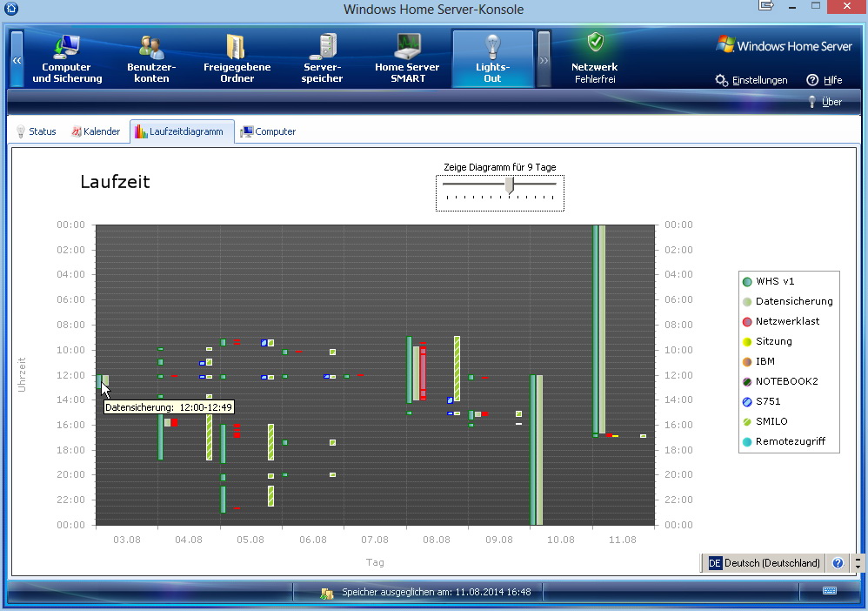The width and height of the screenshot is (868, 611).
Task: Open Computer und Sicherung section
Action: pyautogui.click(x=67, y=58)
